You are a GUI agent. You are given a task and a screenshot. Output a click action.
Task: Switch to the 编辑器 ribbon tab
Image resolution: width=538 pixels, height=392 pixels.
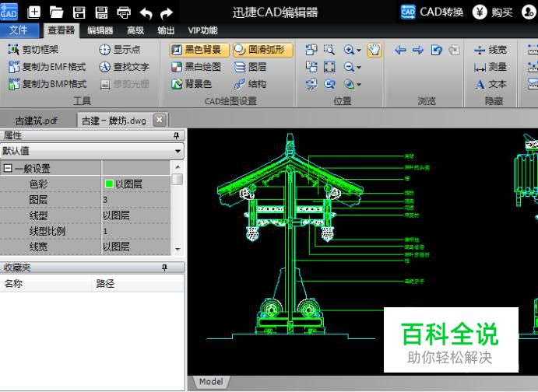point(100,30)
